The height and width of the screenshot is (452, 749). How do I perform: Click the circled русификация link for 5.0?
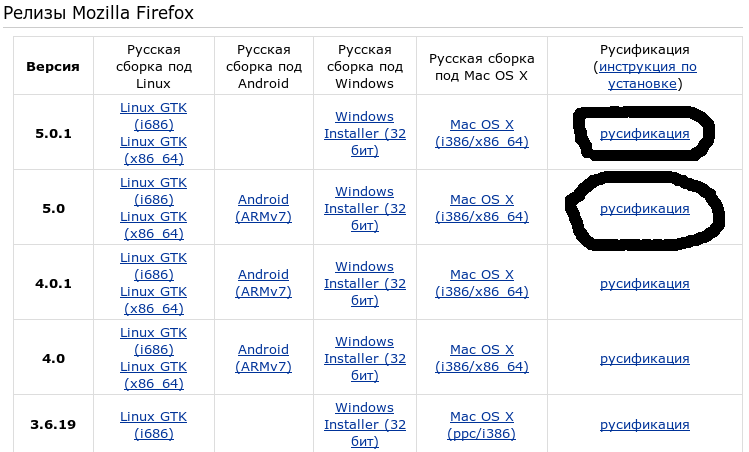tap(644, 208)
